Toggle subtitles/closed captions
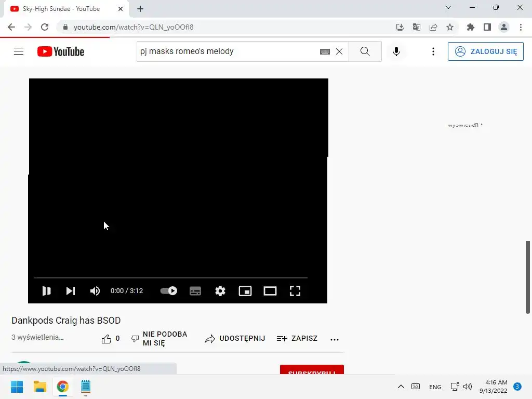 pos(195,291)
